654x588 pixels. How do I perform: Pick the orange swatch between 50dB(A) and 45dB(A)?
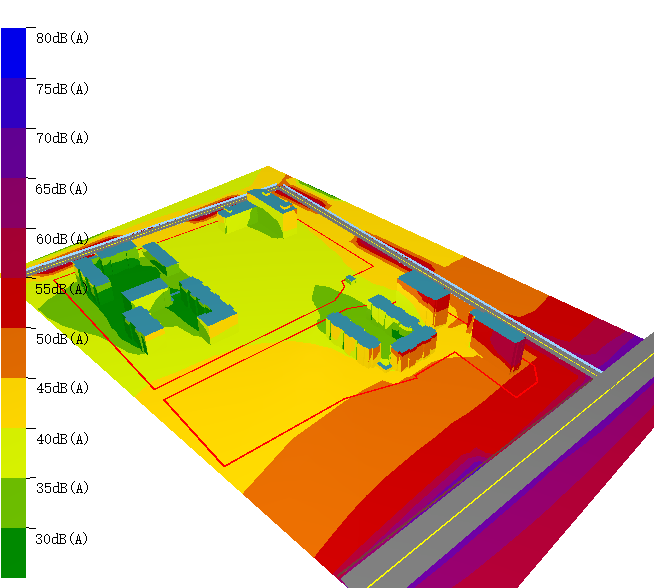13,352
